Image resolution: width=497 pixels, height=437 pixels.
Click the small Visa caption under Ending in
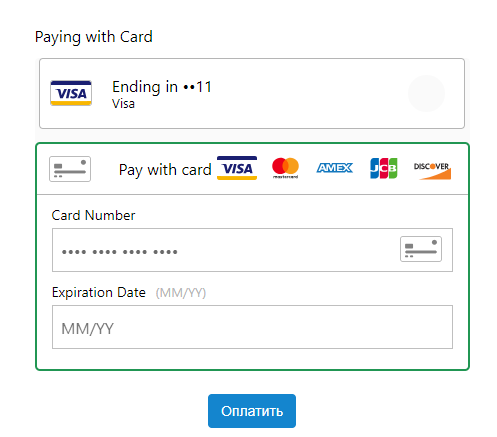[x=123, y=104]
